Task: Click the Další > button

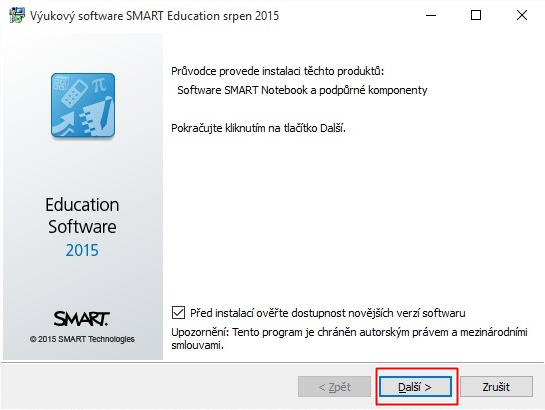Action: pyautogui.click(x=415, y=387)
